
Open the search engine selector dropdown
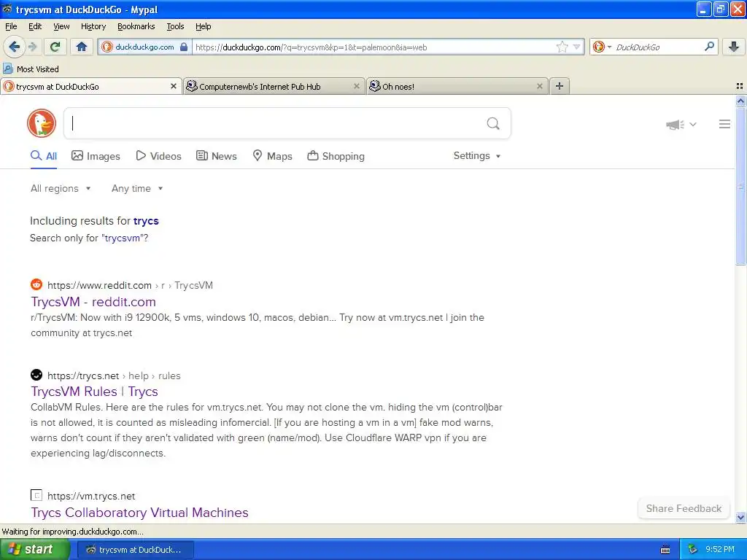coord(602,47)
